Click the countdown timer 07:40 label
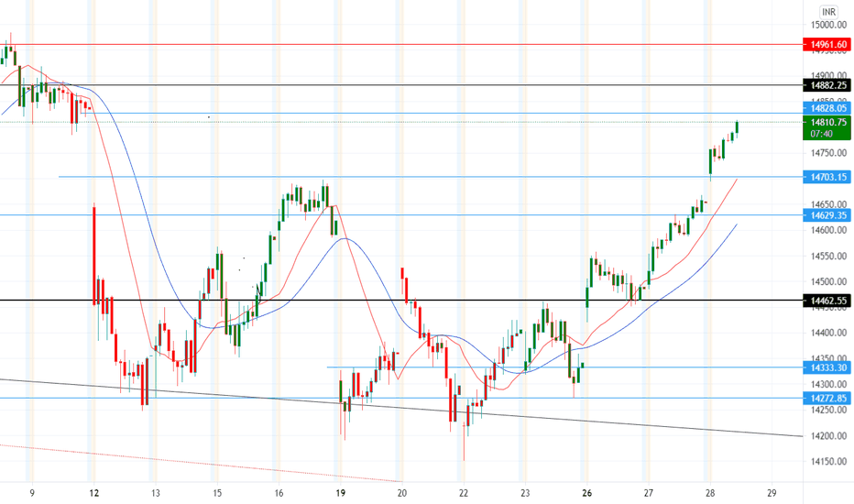Screen dimensions: 854x504 pyautogui.click(x=821, y=134)
